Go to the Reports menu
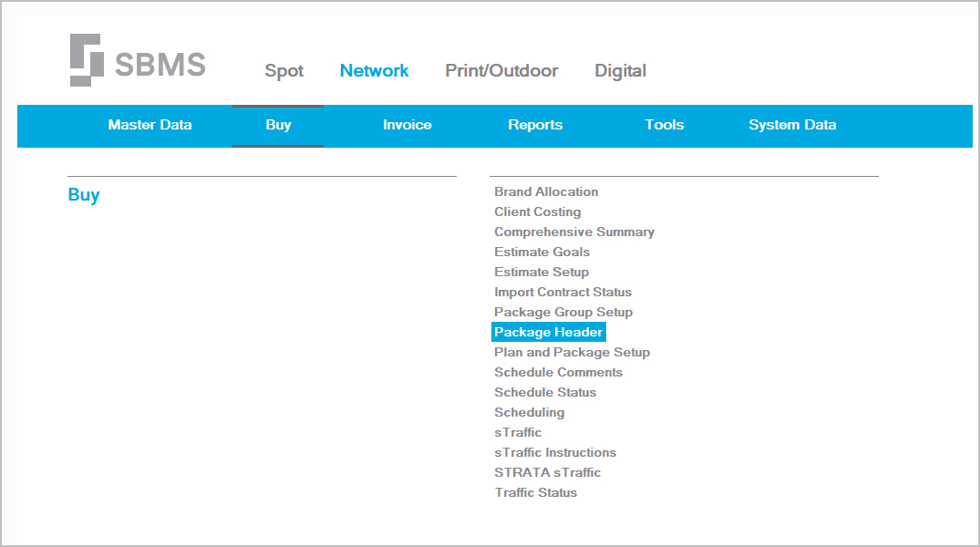The width and height of the screenshot is (980, 547). [535, 125]
